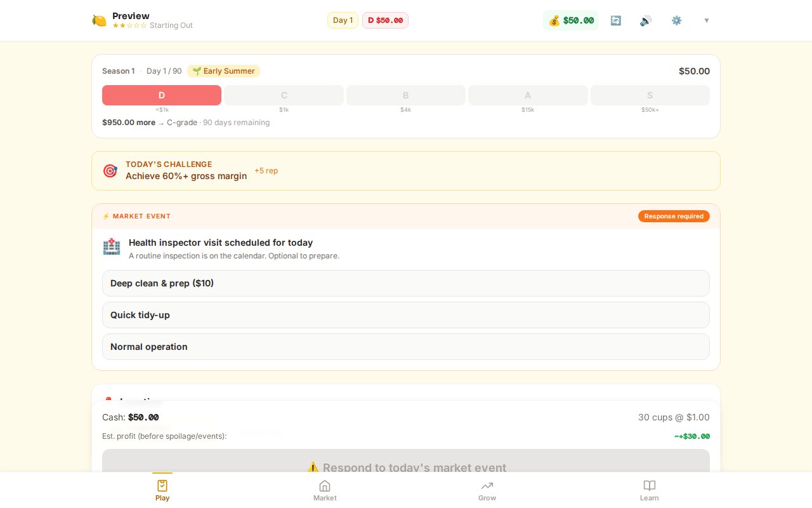Click the +5 rep reward text
This screenshot has height=508, width=812.
[x=266, y=171]
